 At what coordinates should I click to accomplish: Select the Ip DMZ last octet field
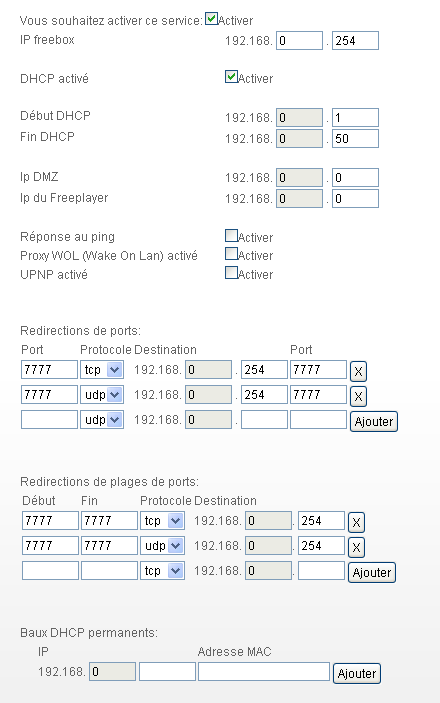pyautogui.click(x=355, y=178)
